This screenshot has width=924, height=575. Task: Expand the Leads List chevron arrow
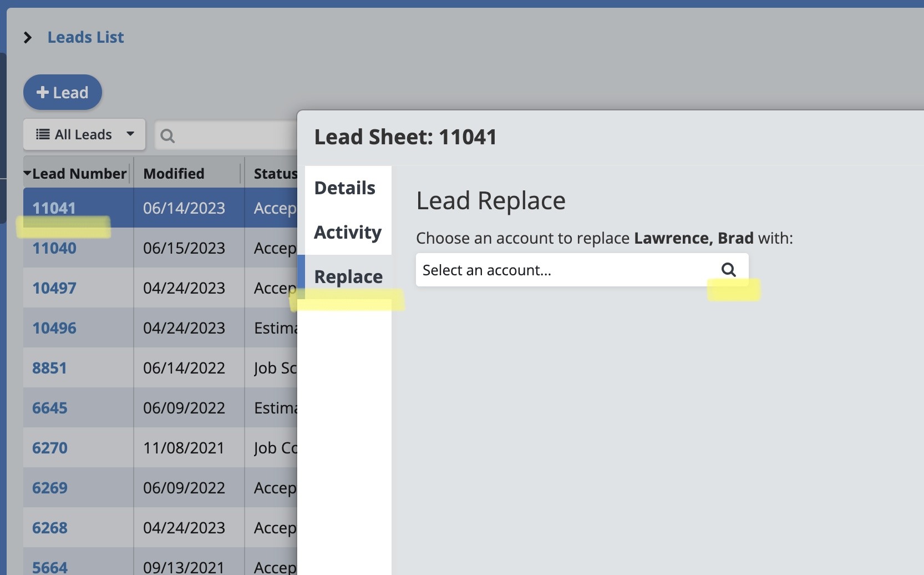[x=28, y=37]
